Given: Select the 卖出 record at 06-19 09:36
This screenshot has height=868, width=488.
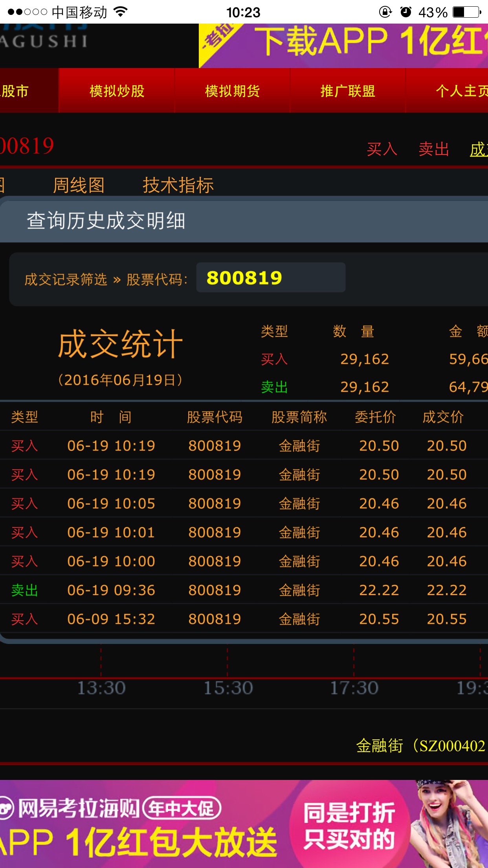Looking at the screenshot, I should point(244,590).
